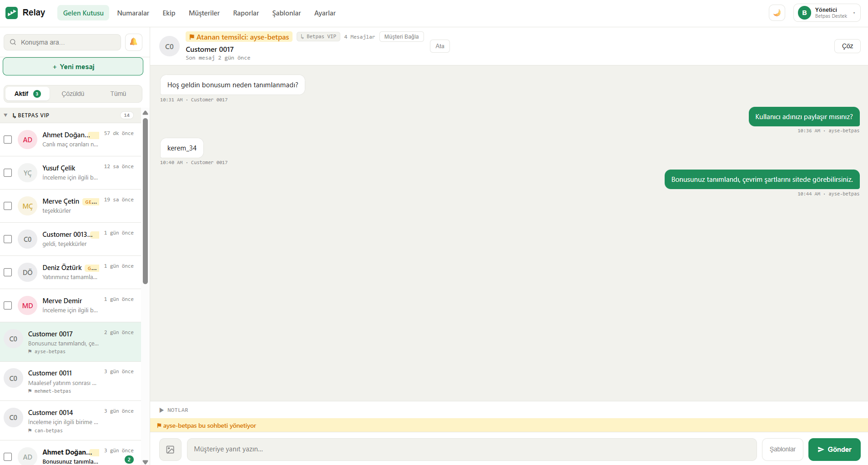Mark Deniz Öztürk conversation checkbox

tap(8, 272)
